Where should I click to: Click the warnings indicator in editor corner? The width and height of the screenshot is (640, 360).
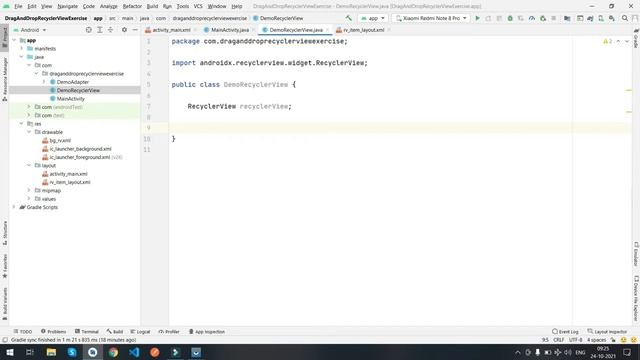607,41
